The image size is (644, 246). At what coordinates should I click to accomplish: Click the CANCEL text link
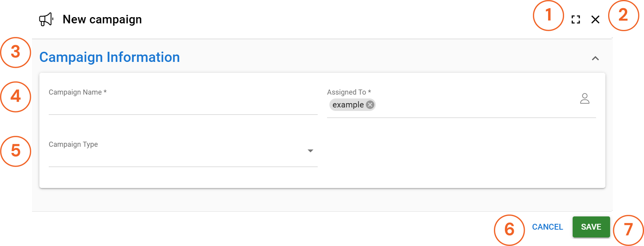547,227
